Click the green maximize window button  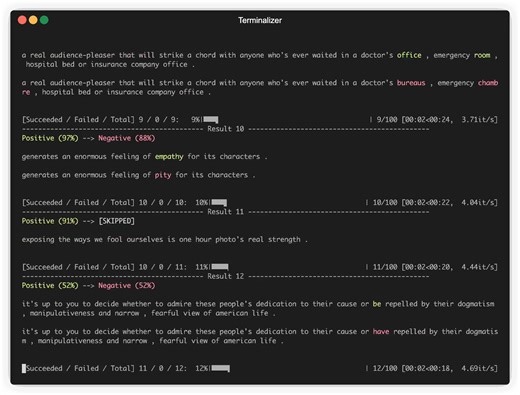coord(44,20)
